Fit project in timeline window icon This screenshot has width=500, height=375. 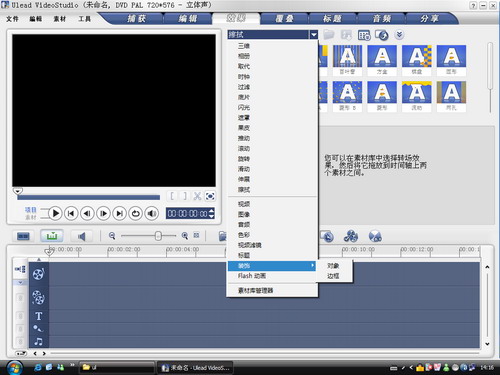click(x=197, y=235)
